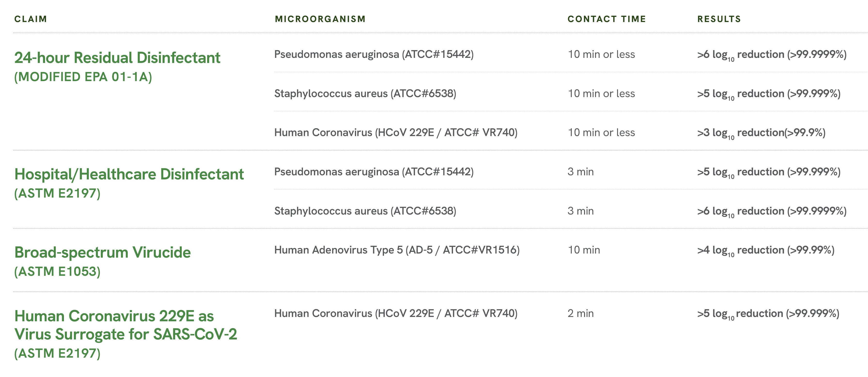This screenshot has width=868, height=377.
Task: Select the Hospital/Healthcare Disinfectant heading
Action: [x=129, y=174]
